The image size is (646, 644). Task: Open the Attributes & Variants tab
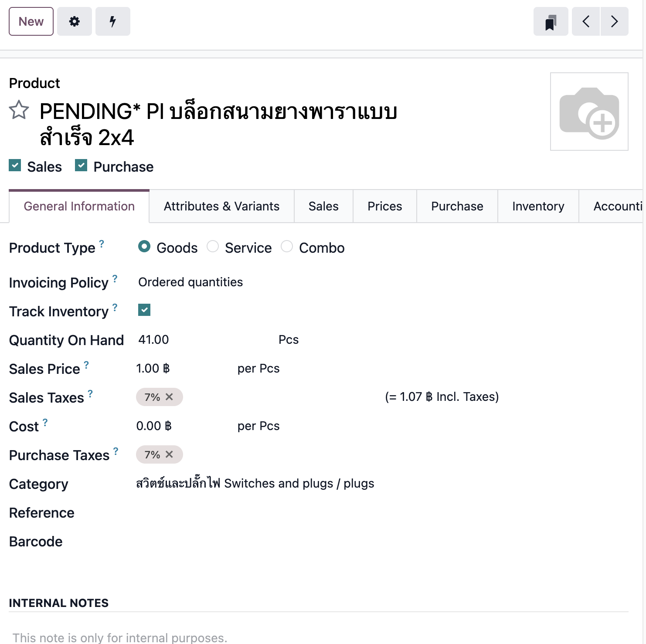pyautogui.click(x=221, y=206)
